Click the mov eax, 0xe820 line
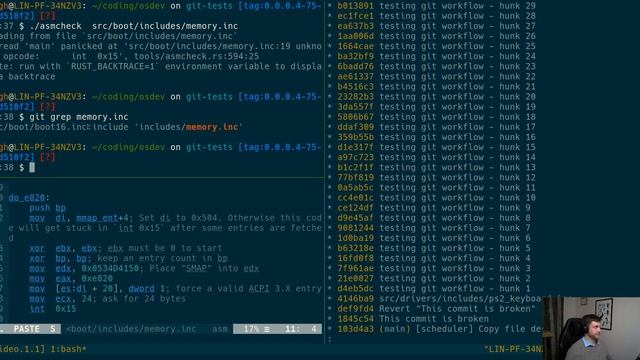Screen dimensions: 640x360 coord(71,278)
